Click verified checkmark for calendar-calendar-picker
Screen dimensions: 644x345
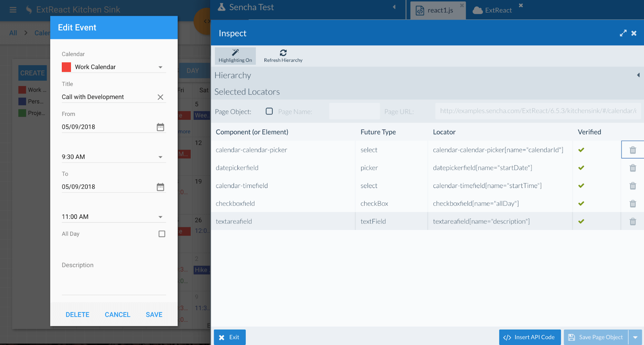coord(581,150)
